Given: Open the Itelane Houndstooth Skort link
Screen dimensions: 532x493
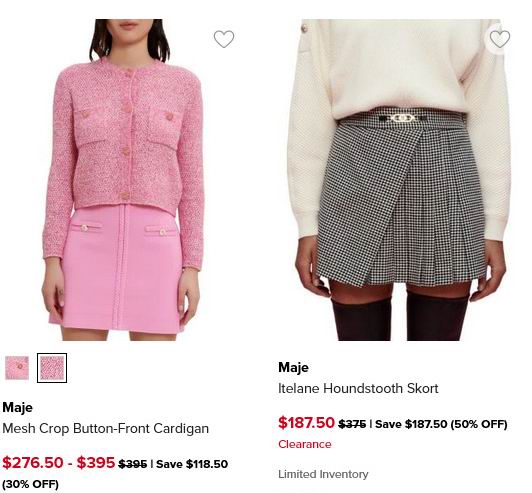Looking at the screenshot, I should click(358, 388).
